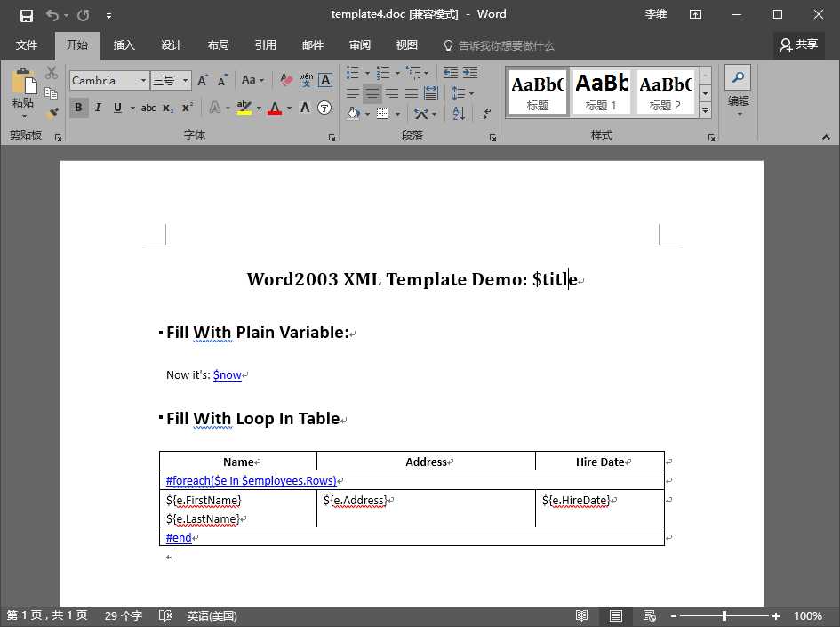
Task: Expand the styles gallery more arrow
Action: click(706, 110)
